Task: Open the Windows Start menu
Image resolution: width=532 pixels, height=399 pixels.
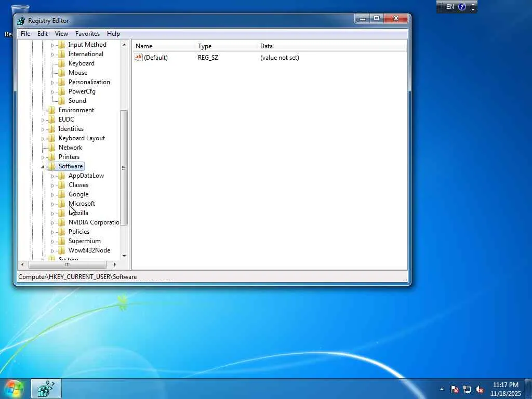Action: (x=13, y=389)
